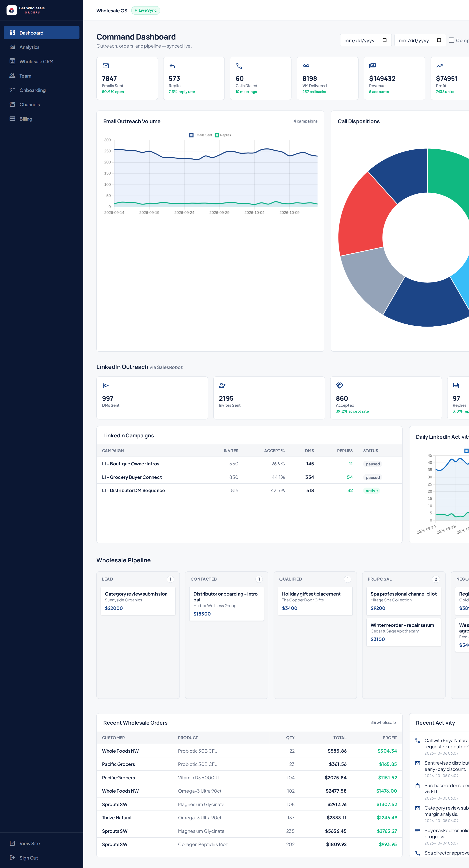Click the Billing card icon
The width and height of the screenshot is (469, 868).
click(12, 119)
